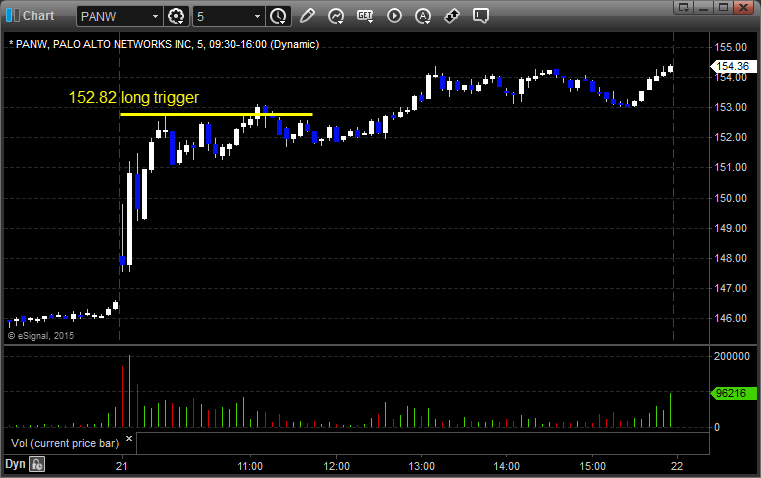Click the Vol (current price bar) label
Viewport: 761px width, 478px height.
point(65,443)
